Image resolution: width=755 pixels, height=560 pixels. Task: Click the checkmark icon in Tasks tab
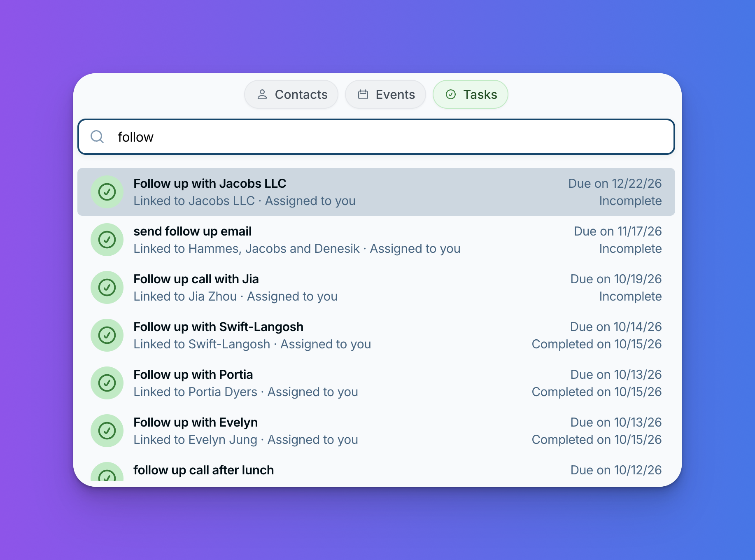[451, 95]
